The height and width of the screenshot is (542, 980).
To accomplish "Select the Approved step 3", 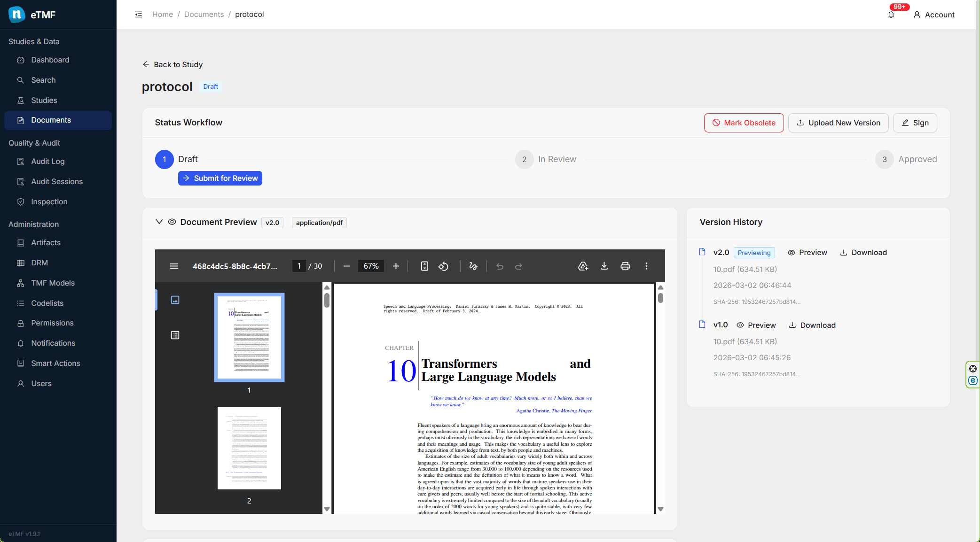I will (885, 160).
